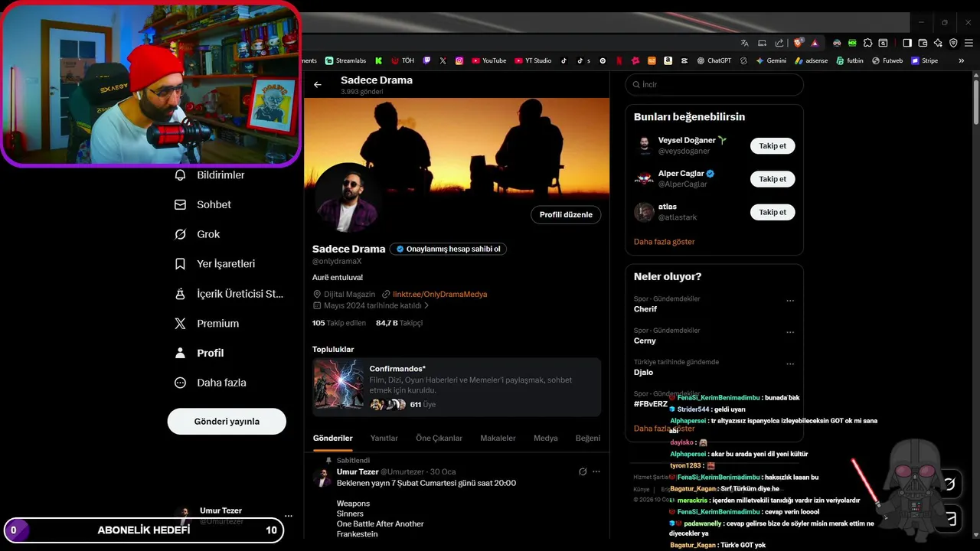
Task: Open the Daha fazla sidebar menu
Action: [210, 383]
